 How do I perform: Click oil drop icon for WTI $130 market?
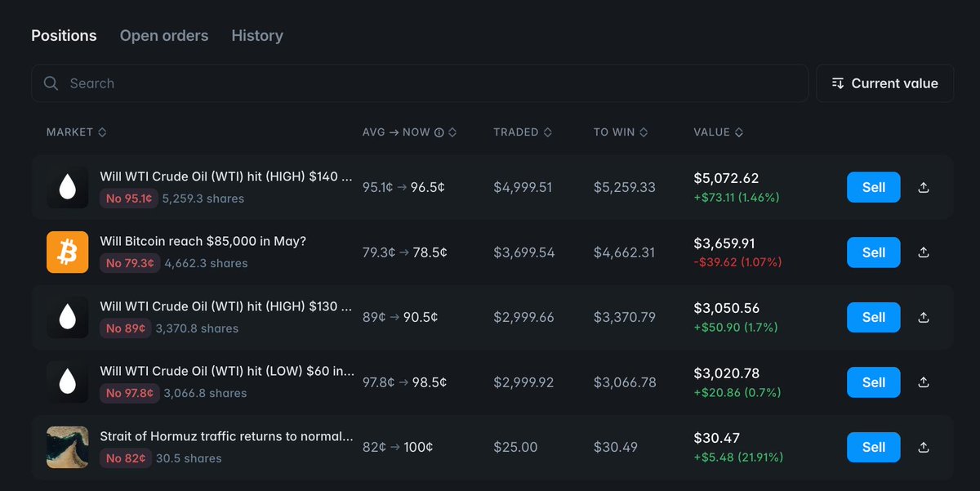pyautogui.click(x=67, y=317)
